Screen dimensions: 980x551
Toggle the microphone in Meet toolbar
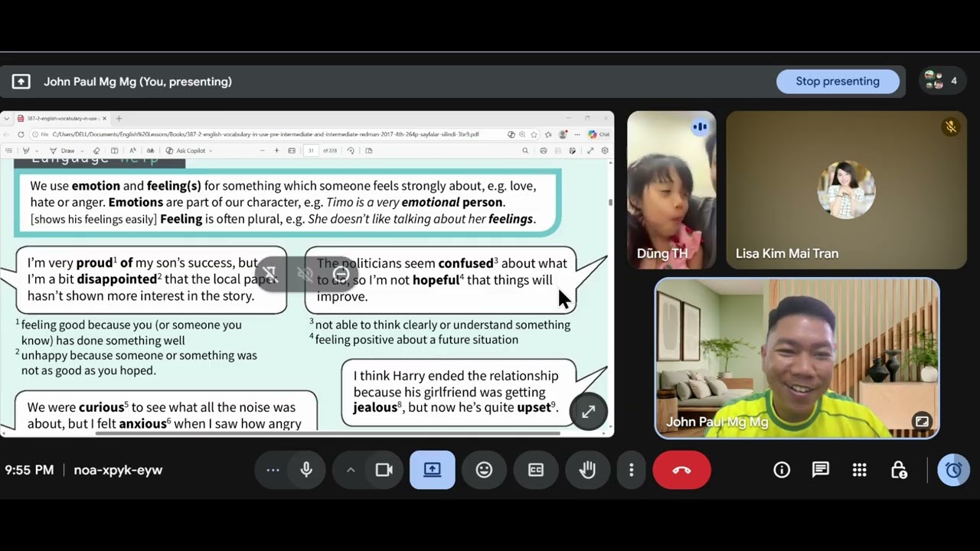click(306, 470)
